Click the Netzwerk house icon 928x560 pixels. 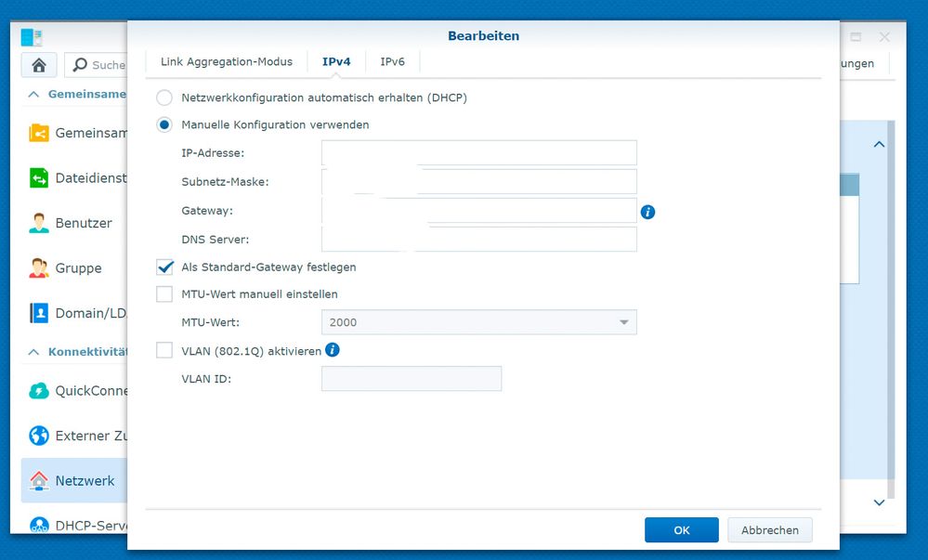(x=37, y=481)
